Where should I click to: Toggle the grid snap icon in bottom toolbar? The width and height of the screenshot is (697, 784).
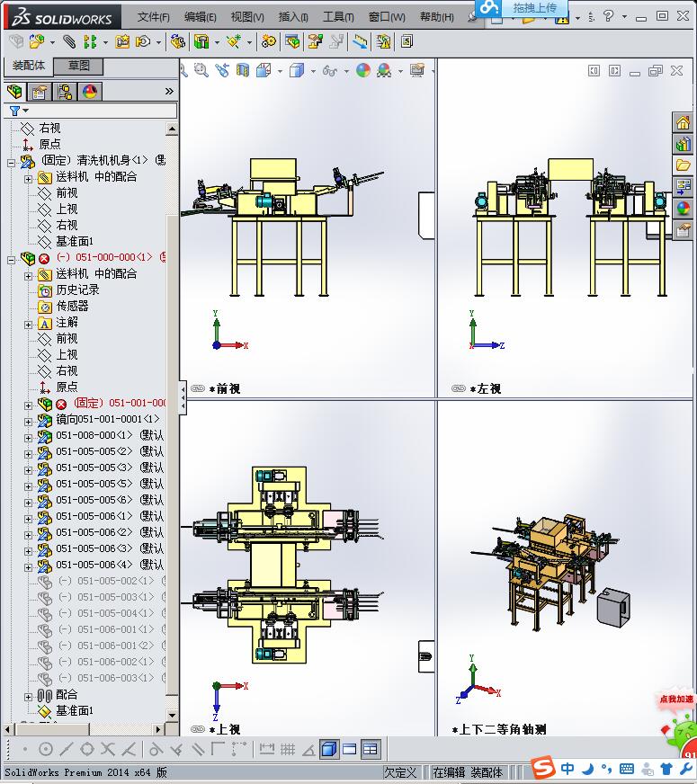(288, 749)
